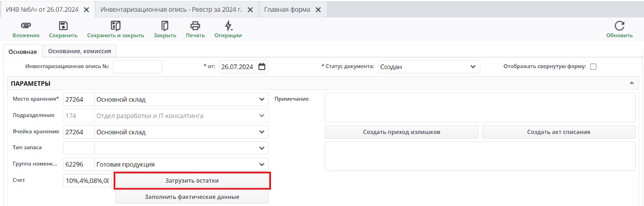The height and width of the screenshot is (206, 644).
Task: Toggle Отображать свернутую форму checkbox
Action: click(593, 67)
